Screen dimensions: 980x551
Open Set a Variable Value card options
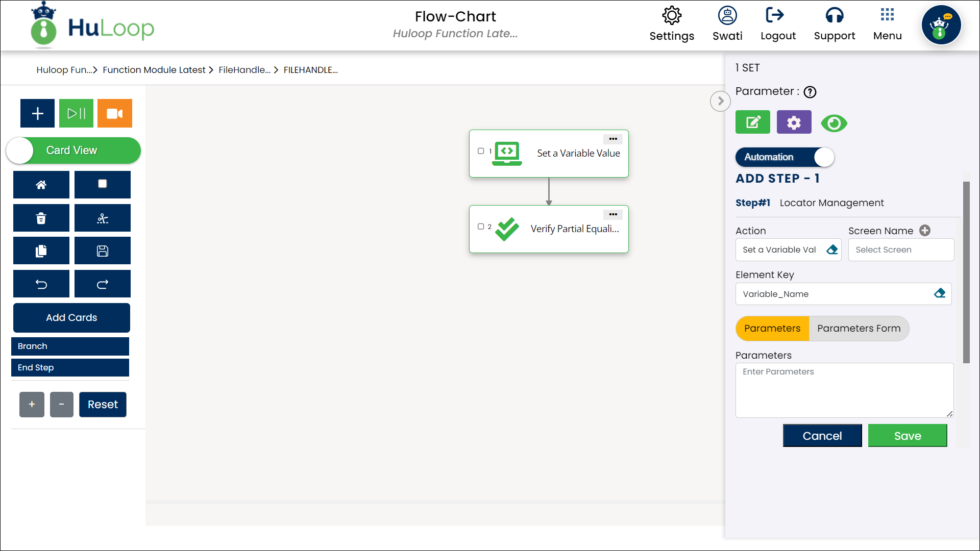coord(613,139)
